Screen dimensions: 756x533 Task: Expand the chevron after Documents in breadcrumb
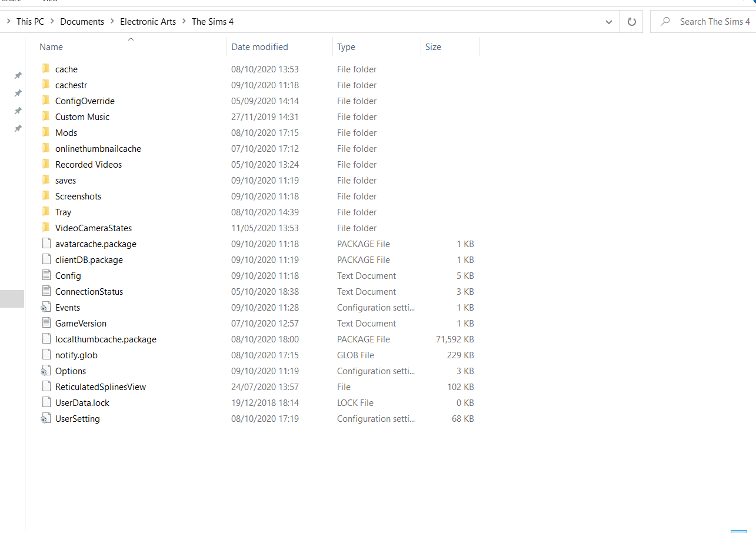[x=112, y=22]
